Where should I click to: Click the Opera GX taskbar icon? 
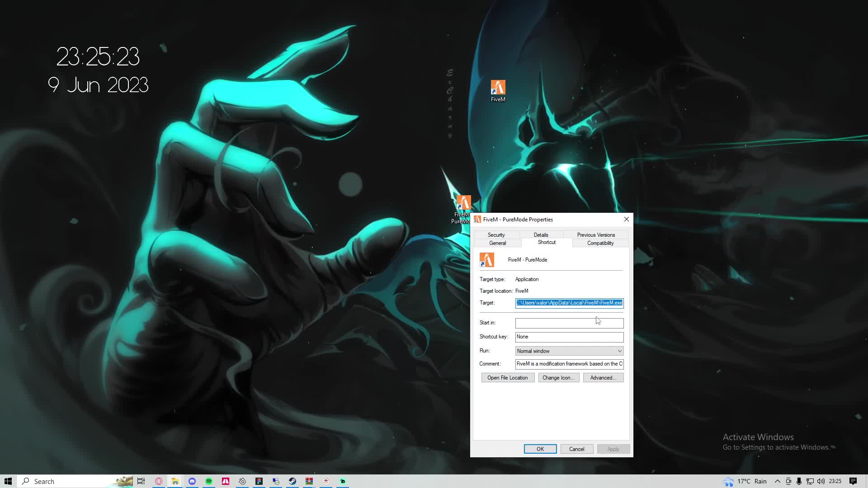click(x=159, y=481)
